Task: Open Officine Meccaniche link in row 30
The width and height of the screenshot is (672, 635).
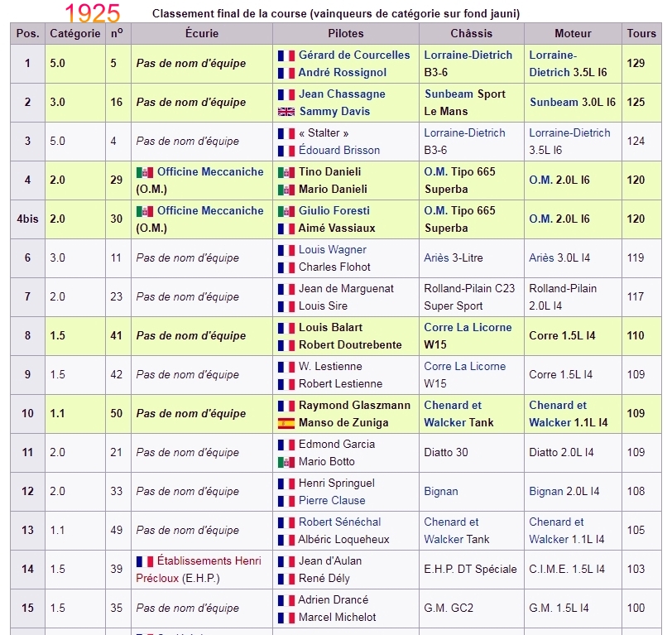Action: click(x=210, y=211)
